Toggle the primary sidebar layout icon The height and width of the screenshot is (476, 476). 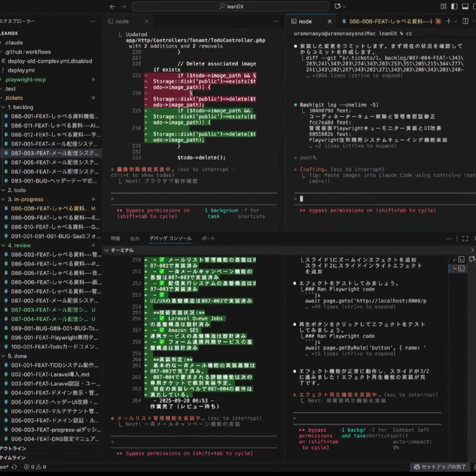tap(454, 6)
